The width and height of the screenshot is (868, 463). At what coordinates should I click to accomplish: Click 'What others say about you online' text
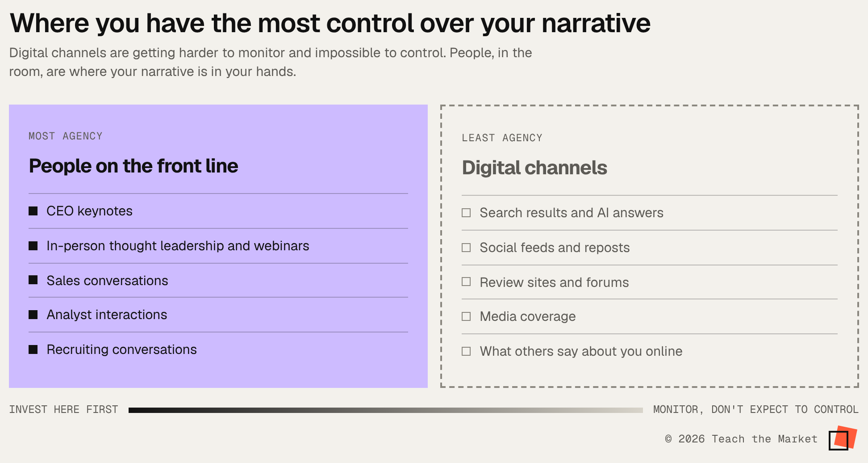click(581, 351)
